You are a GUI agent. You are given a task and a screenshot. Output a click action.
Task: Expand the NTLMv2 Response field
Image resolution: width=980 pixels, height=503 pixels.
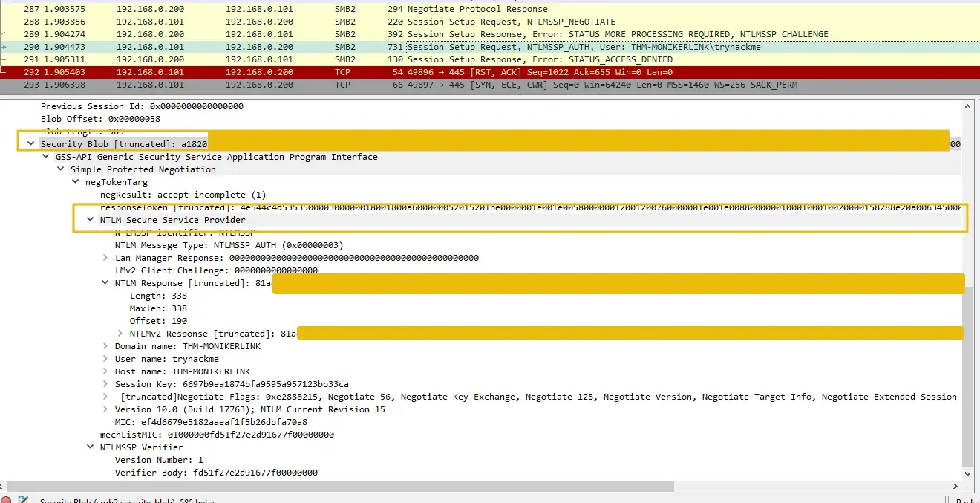pyautogui.click(x=120, y=334)
